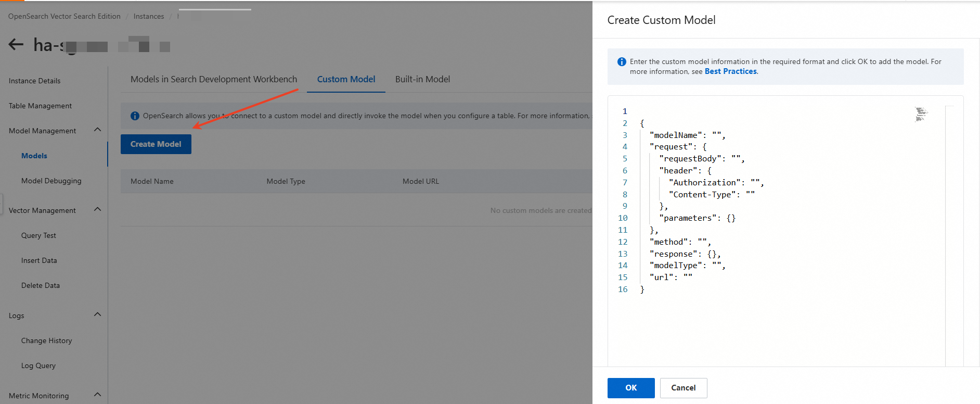Click the info icon in OpenSearch banner
Image resolution: width=980 pixels, height=404 pixels.
coord(135,116)
